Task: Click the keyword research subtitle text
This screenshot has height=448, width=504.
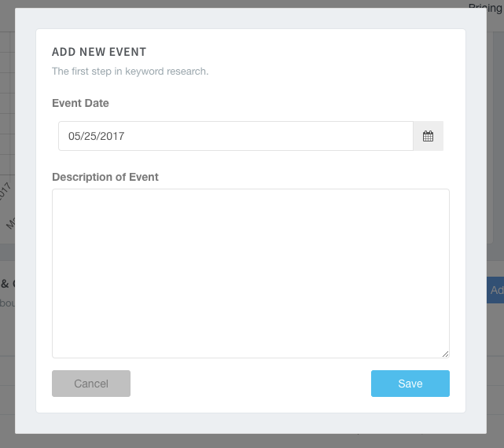Action: pos(130,72)
